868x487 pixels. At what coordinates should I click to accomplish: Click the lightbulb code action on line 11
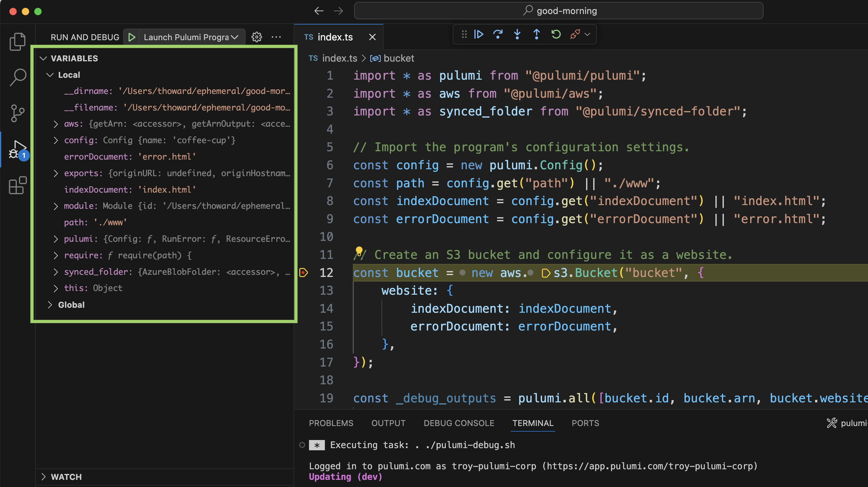tap(359, 251)
